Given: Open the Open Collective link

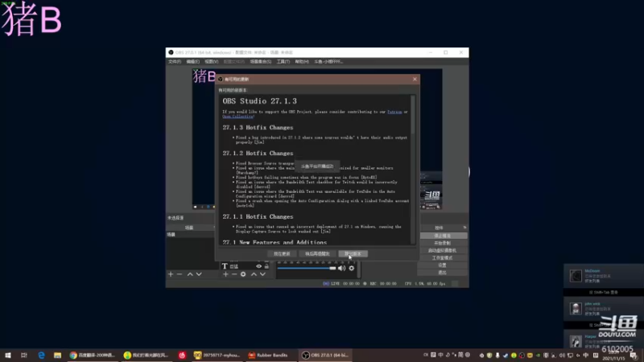Looking at the screenshot, I should [x=237, y=117].
